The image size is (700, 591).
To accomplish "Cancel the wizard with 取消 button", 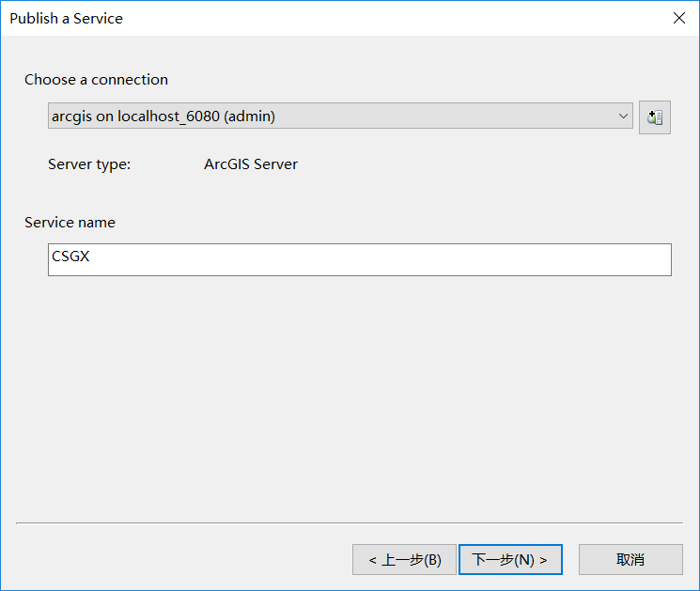I will click(x=630, y=559).
